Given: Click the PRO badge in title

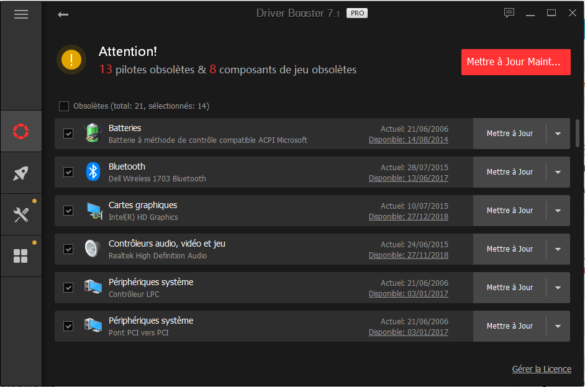Looking at the screenshot, I should (357, 13).
